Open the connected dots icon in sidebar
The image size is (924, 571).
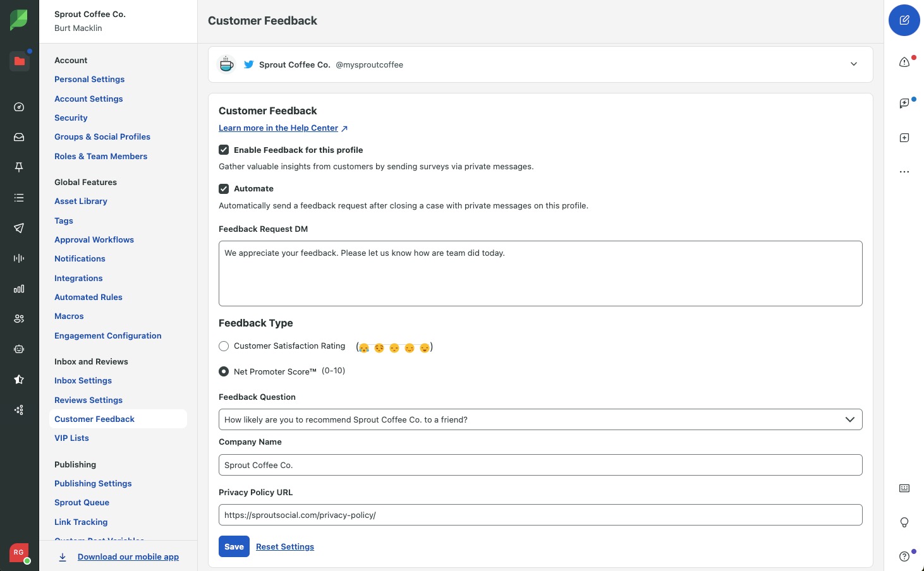(19, 410)
